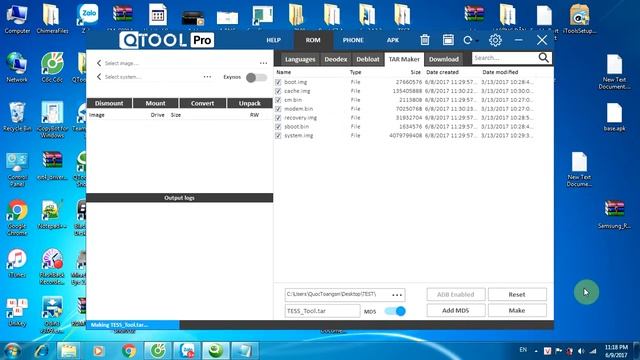
Task: Click the Add MD5 button
Action: pos(456,311)
